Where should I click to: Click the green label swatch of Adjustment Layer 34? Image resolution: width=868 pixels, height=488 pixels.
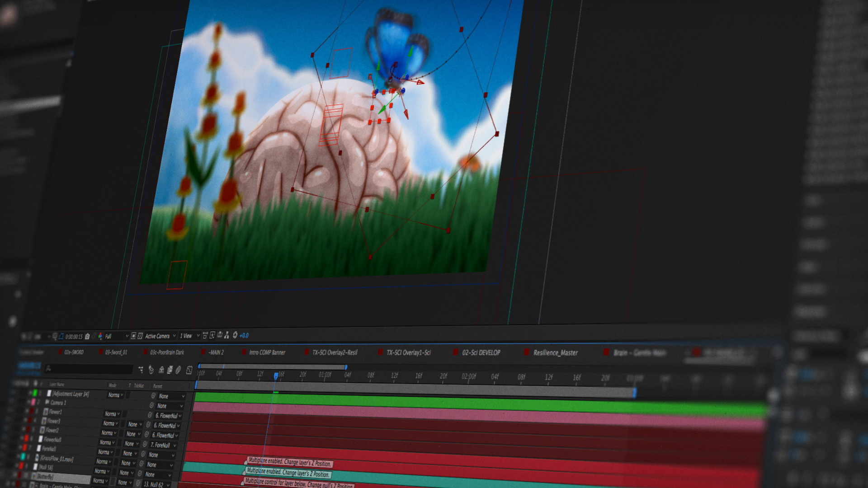[x=35, y=393]
